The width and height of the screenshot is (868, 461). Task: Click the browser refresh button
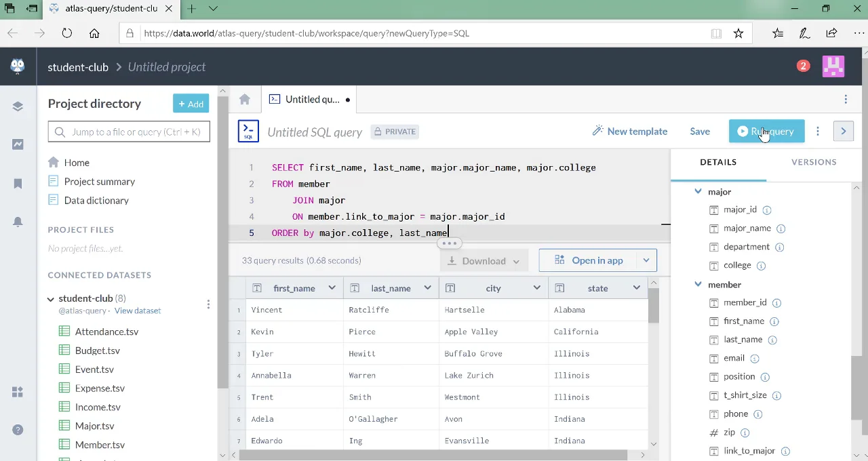coord(66,33)
